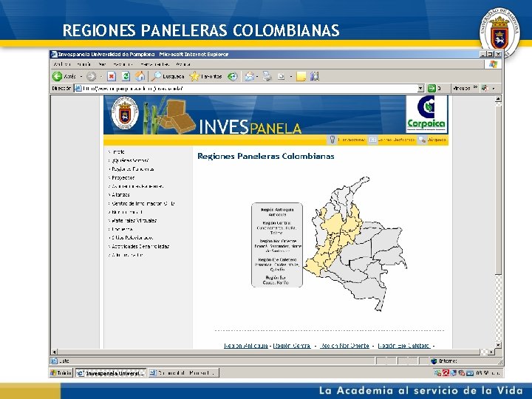Open the Edición menu

(83, 64)
